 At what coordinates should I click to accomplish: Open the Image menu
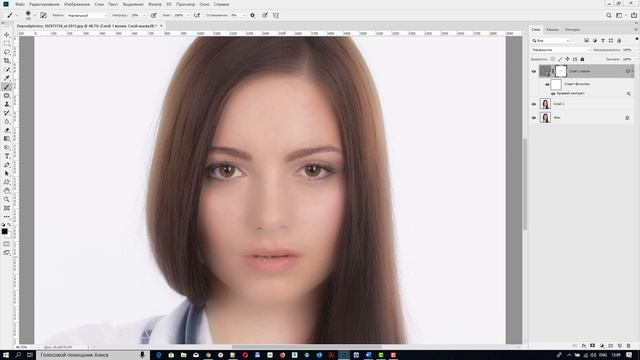[77, 4]
